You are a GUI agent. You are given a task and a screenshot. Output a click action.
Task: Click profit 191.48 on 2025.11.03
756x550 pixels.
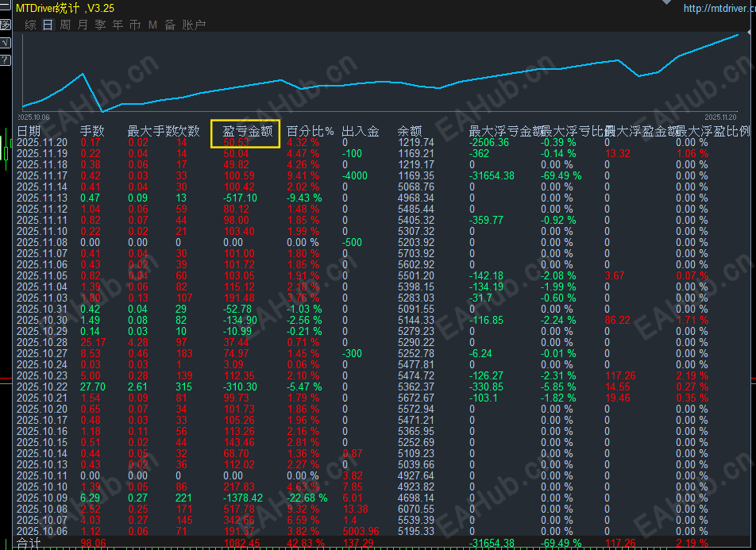pyautogui.click(x=239, y=298)
